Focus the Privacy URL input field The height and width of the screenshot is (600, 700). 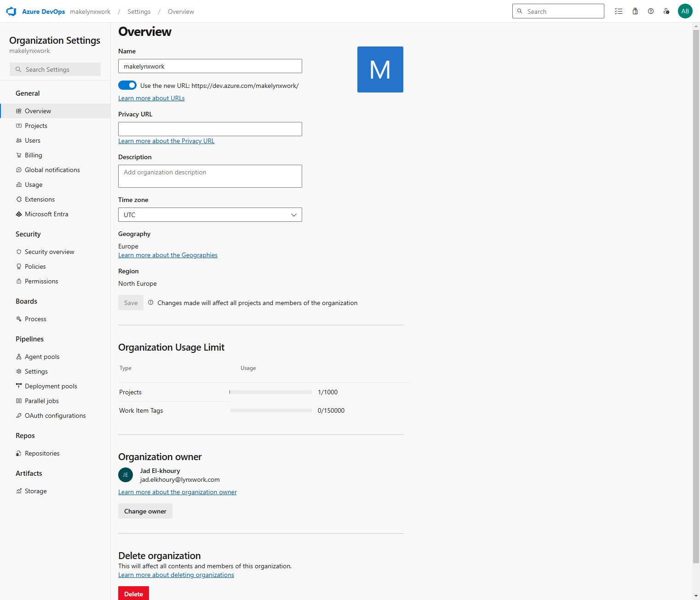tap(210, 129)
